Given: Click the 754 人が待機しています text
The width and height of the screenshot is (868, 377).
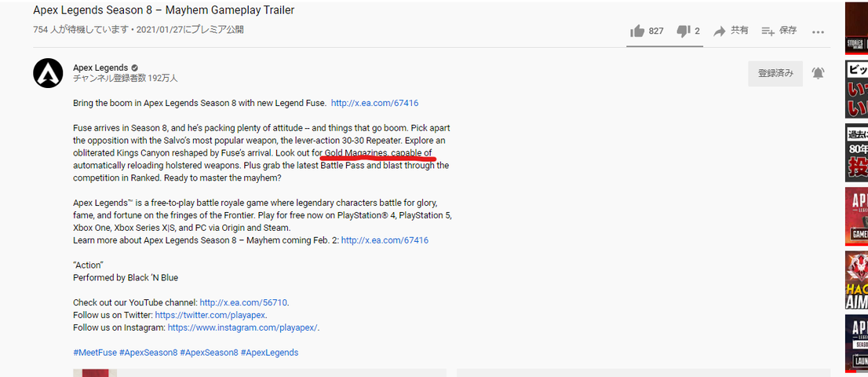Looking at the screenshot, I should click(x=79, y=30).
